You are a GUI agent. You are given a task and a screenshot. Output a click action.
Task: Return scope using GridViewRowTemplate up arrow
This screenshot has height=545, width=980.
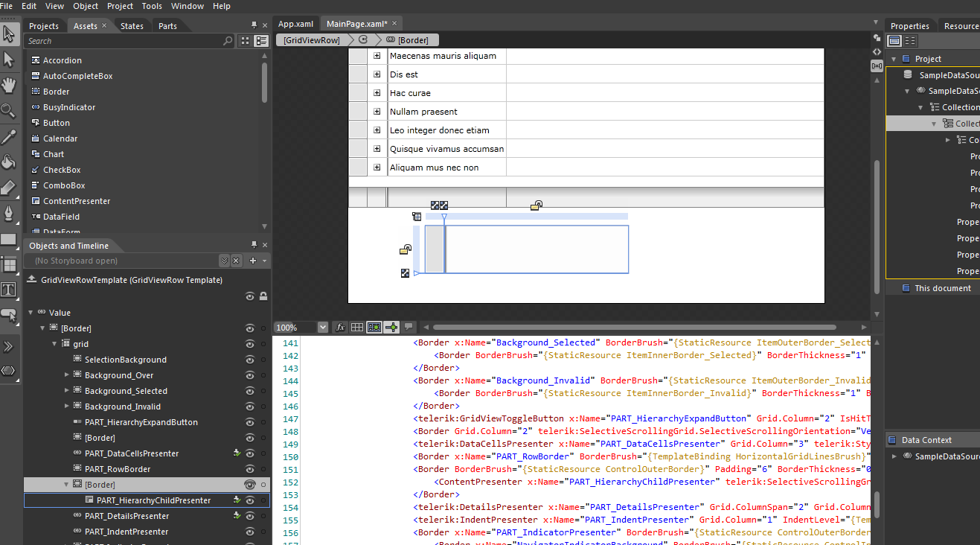click(31, 280)
